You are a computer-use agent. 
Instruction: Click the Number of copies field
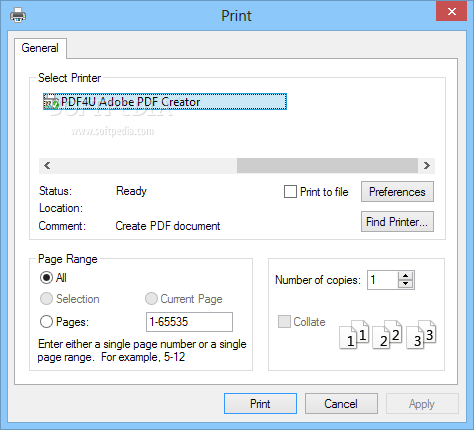click(x=383, y=280)
